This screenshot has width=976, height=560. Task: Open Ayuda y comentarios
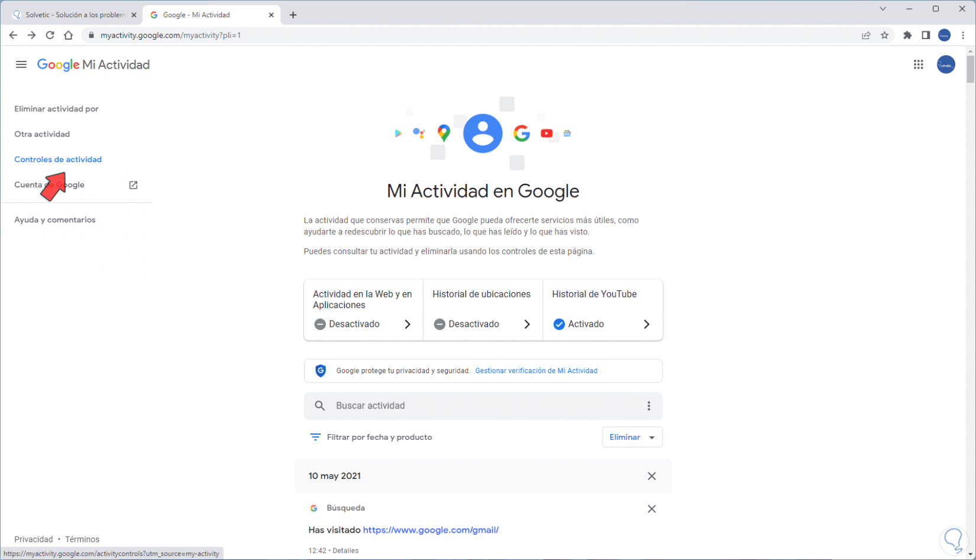(55, 220)
